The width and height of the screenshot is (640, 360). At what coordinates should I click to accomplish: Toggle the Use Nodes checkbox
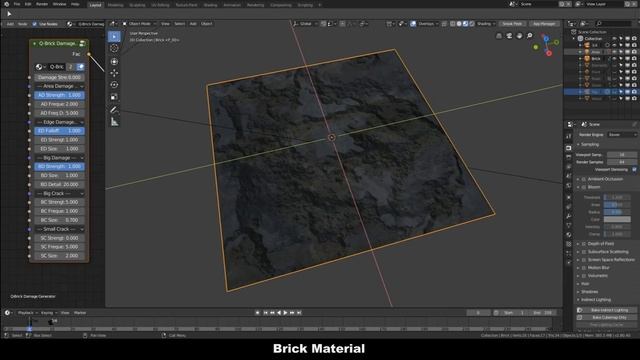pos(35,24)
